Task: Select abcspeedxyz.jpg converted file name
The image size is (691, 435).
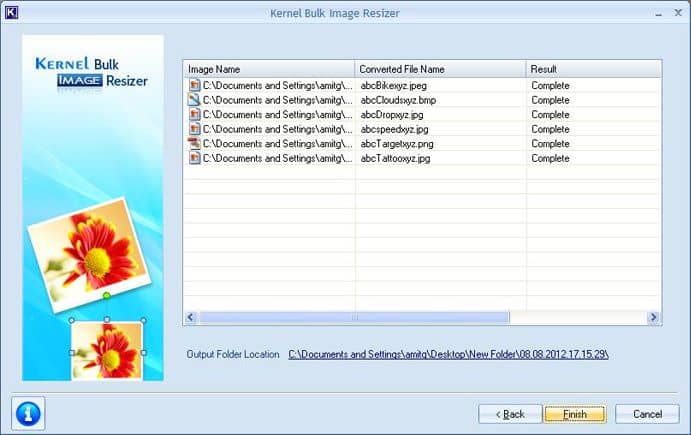Action: click(394, 129)
